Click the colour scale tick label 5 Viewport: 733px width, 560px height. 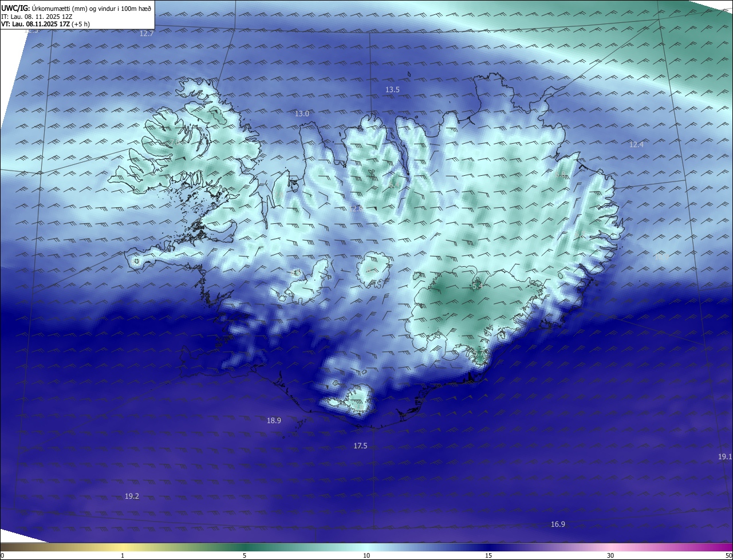[245, 555]
